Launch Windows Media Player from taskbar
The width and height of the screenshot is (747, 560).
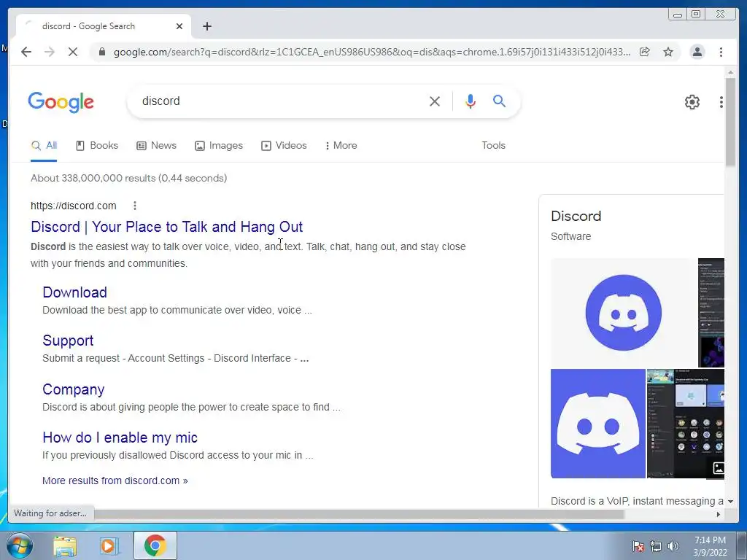(109, 546)
